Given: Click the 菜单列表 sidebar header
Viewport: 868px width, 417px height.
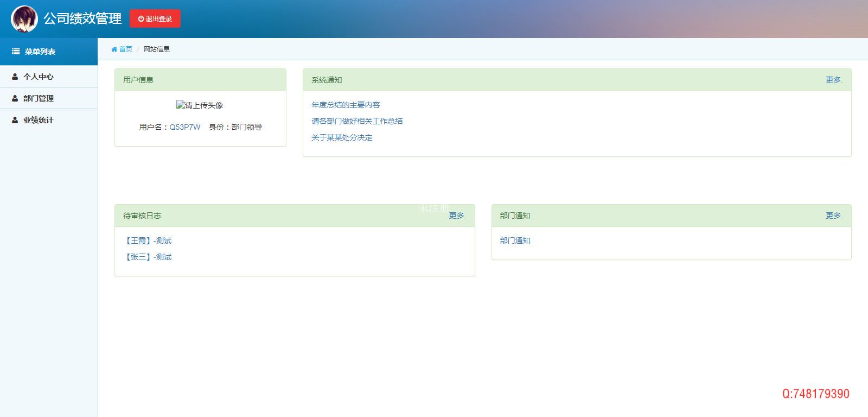Looking at the screenshot, I should pyautogui.click(x=49, y=52).
